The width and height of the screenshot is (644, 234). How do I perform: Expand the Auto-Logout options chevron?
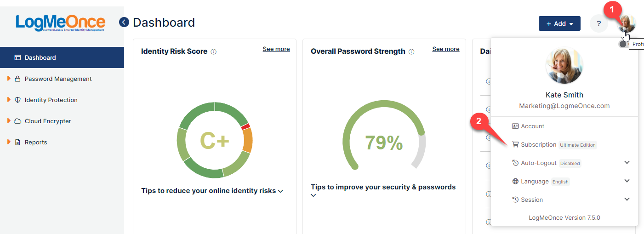tap(627, 162)
